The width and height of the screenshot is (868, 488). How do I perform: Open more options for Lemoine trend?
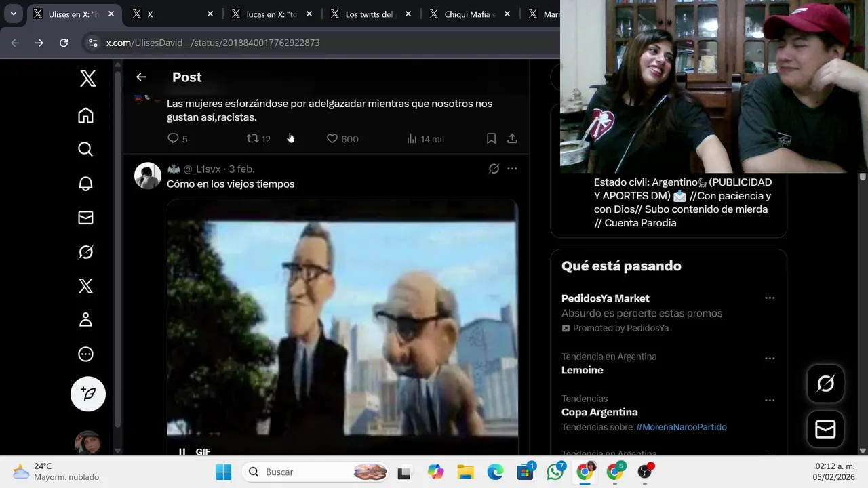770,358
